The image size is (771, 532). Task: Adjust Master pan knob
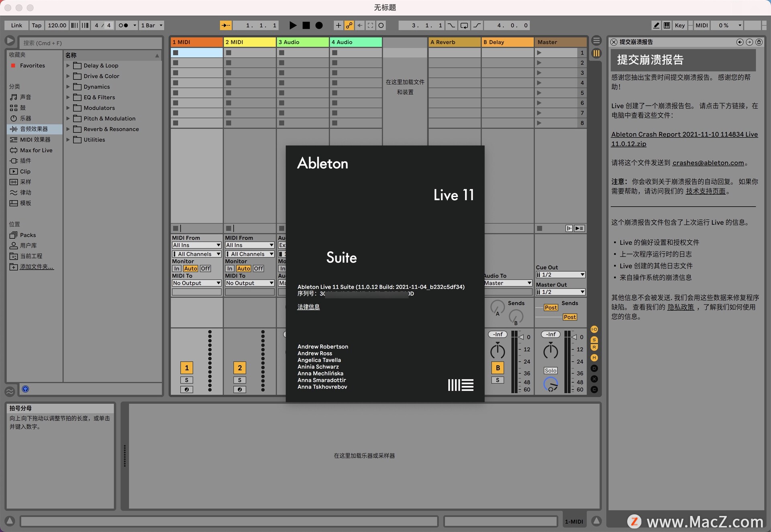[551, 351]
